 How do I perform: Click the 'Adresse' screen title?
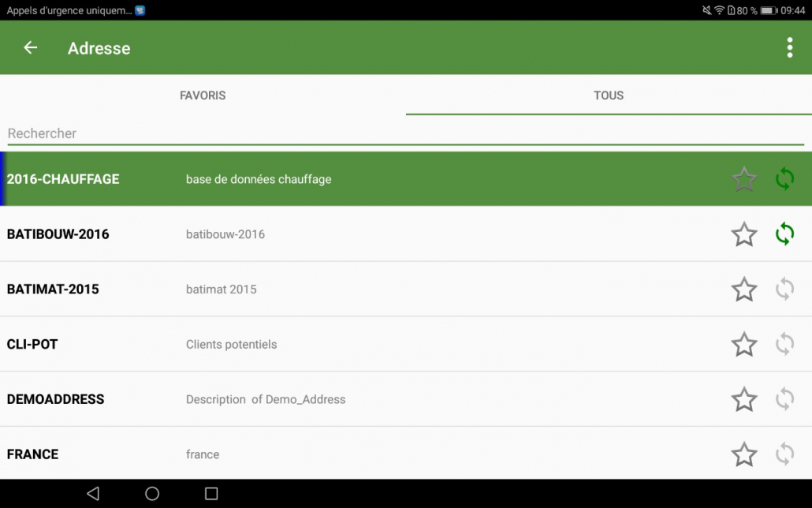(x=99, y=48)
